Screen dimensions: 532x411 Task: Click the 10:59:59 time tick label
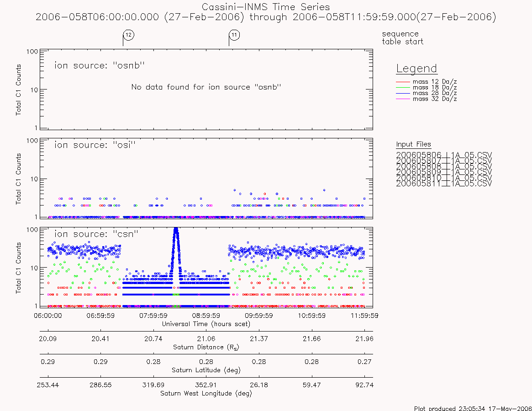point(312,316)
